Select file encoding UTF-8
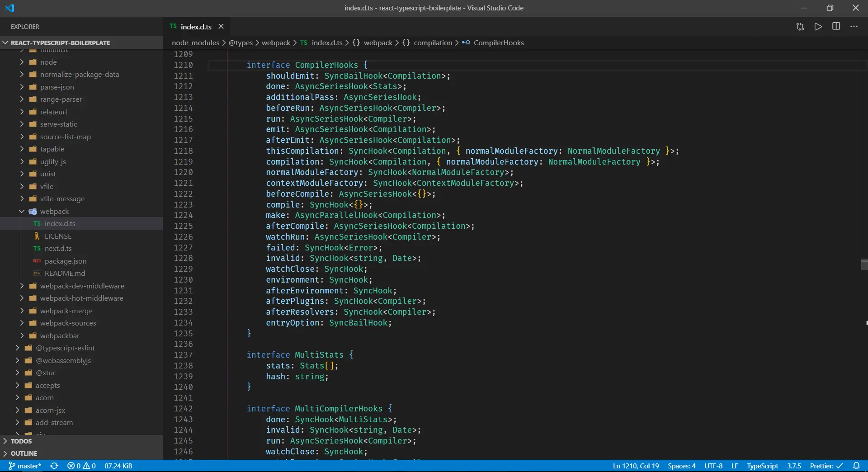 click(x=713, y=466)
